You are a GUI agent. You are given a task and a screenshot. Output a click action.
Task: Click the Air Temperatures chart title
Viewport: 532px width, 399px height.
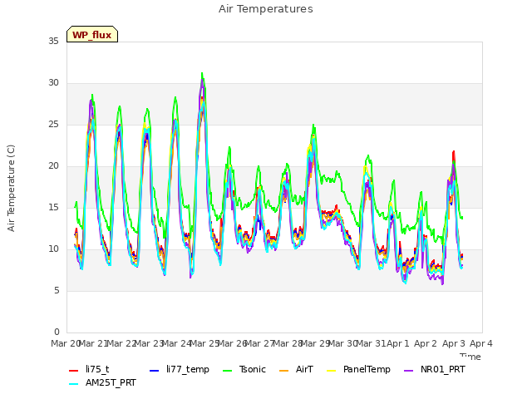click(x=266, y=9)
